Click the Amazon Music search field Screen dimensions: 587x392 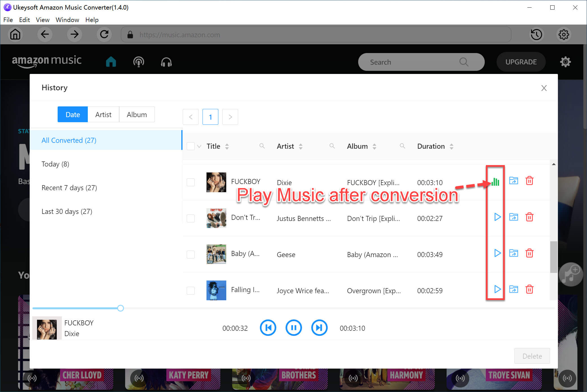click(421, 62)
